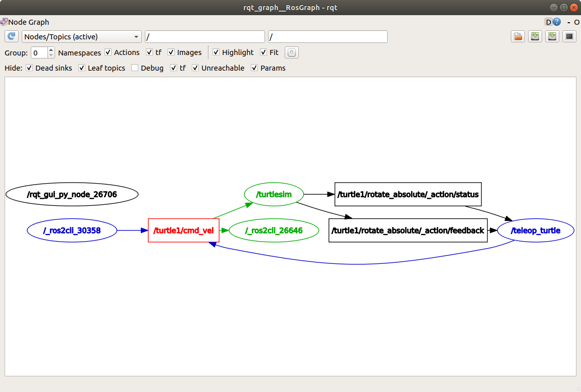Enable the Debug hide checkbox
The image size is (581, 392).
tap(135, 68)
